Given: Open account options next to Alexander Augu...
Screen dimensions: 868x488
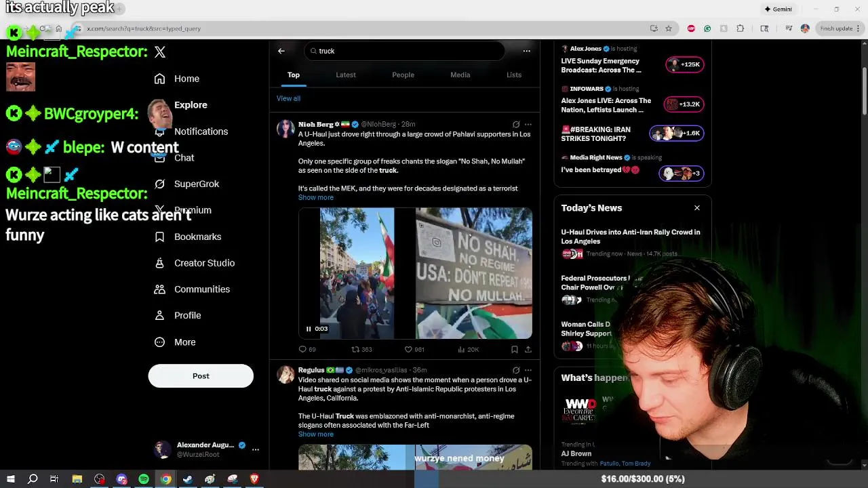Looking at the screenshot, I should (256, 449).
